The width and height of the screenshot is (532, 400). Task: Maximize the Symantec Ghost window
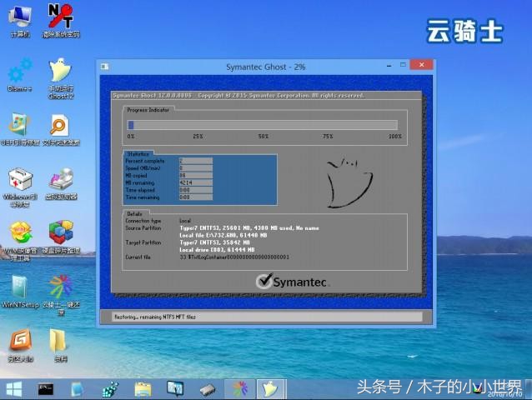click(403, 64)
